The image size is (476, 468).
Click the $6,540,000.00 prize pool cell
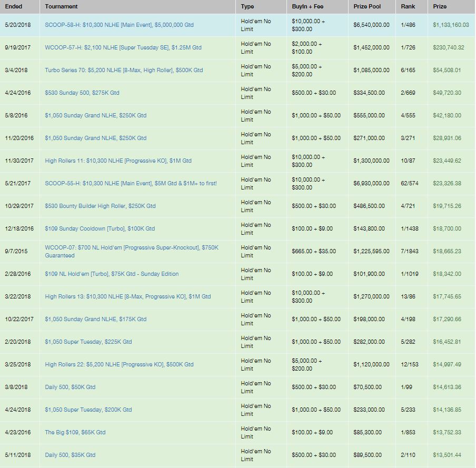pos(371,25)
